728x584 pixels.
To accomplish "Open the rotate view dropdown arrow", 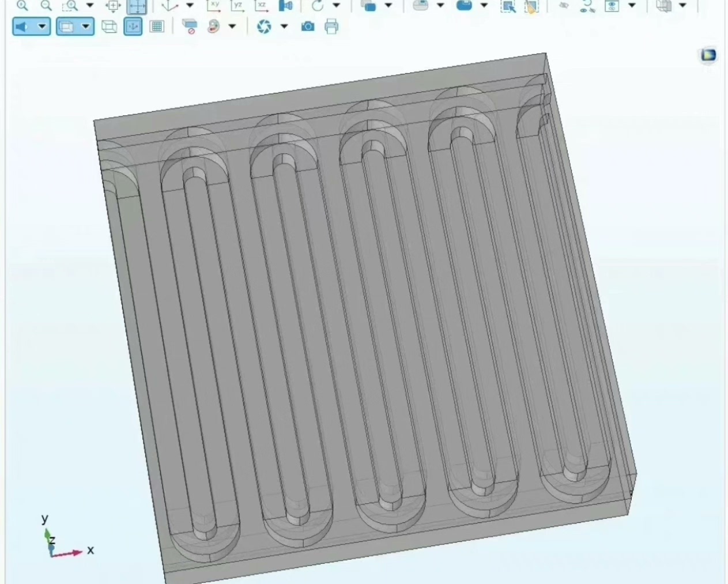I will 337,6.
